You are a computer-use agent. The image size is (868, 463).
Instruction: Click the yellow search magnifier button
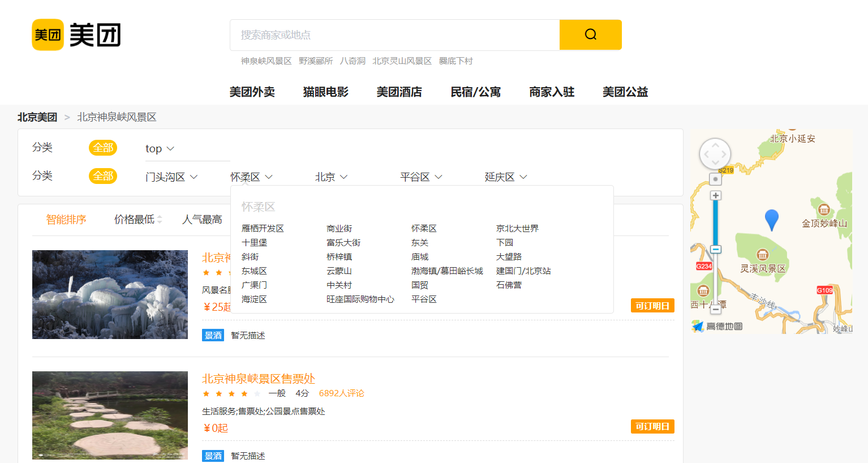click(x=590, y=35)
